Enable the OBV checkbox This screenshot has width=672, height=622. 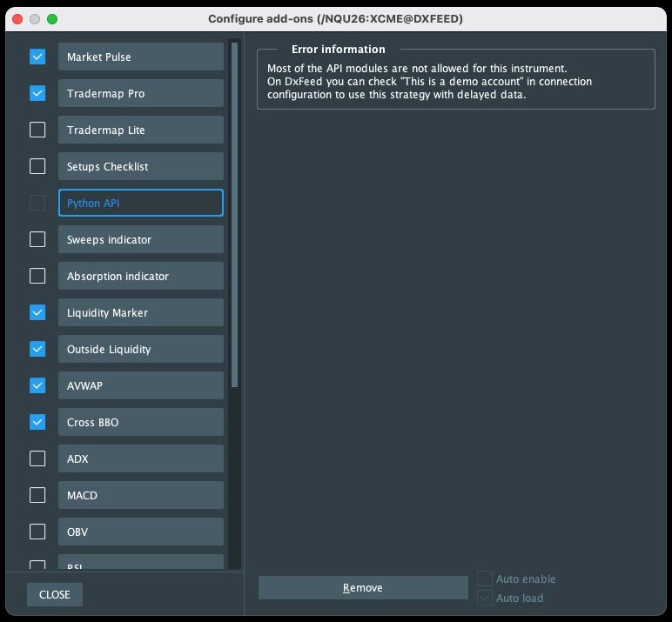[x=37, y=532]
